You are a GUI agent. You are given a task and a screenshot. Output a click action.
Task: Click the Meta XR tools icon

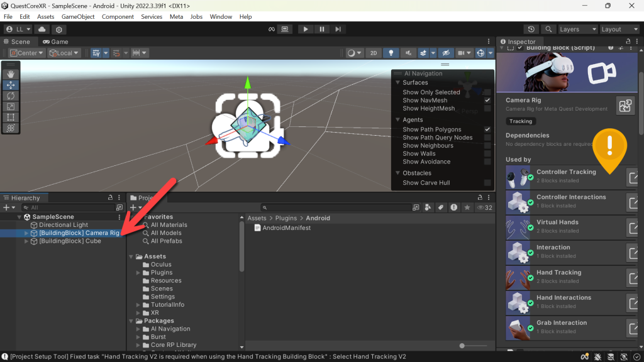(272, 29)
